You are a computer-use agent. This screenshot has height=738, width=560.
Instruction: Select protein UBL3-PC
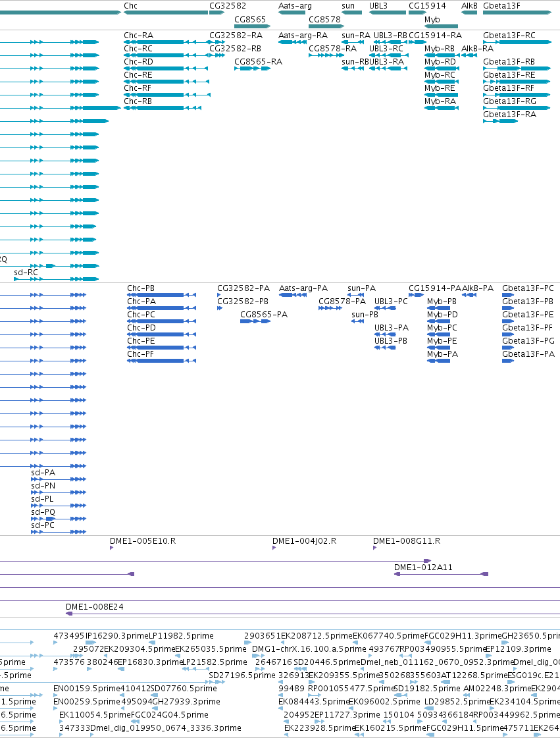point(391,302)
